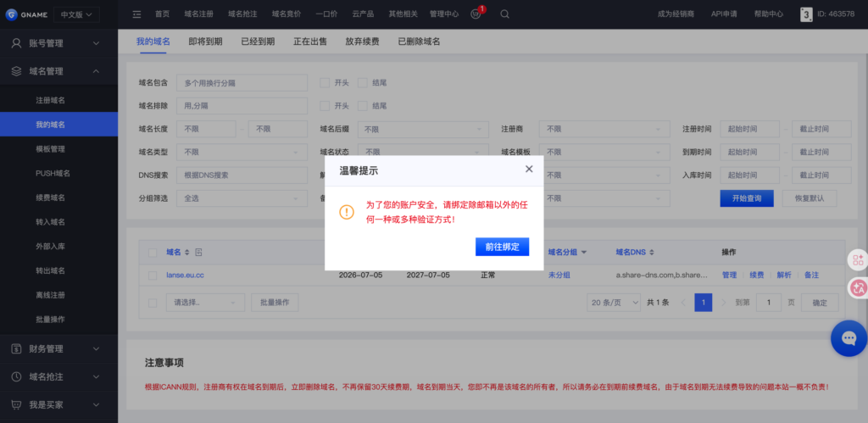Screen dimensions: 868x423
Task: Select all domains via header checkbox
Action: tap(153, 253)
